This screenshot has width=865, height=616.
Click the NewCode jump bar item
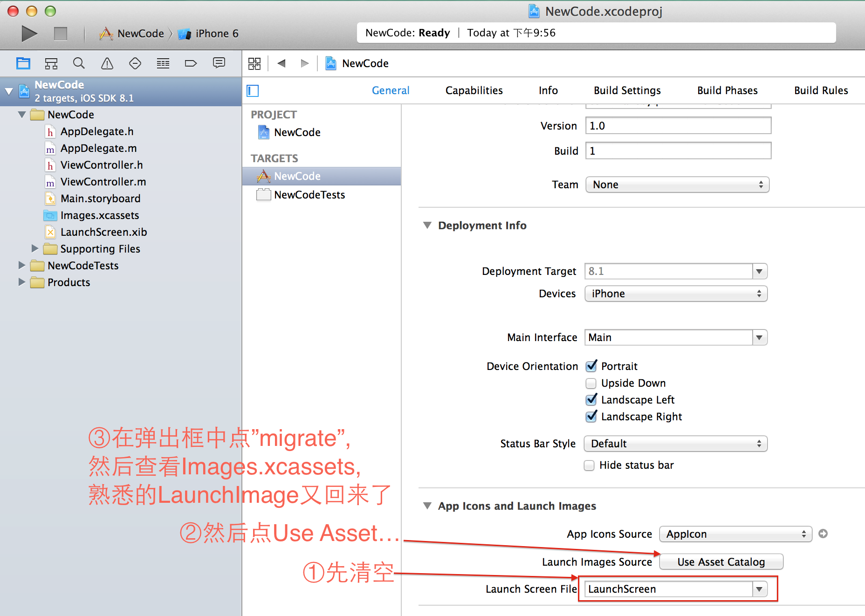(357, 63)
